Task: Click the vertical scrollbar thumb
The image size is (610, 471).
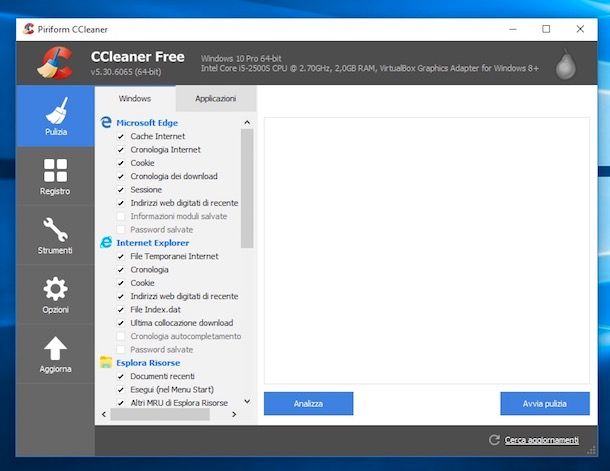Action: tap(247, 189)
